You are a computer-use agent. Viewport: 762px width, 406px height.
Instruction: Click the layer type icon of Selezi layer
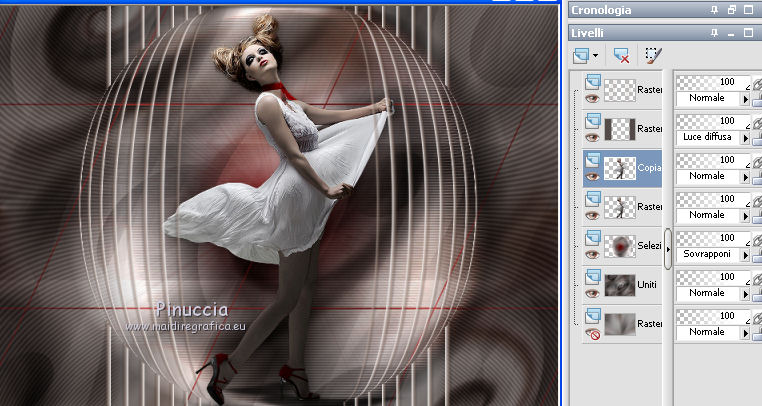(591, 236)
